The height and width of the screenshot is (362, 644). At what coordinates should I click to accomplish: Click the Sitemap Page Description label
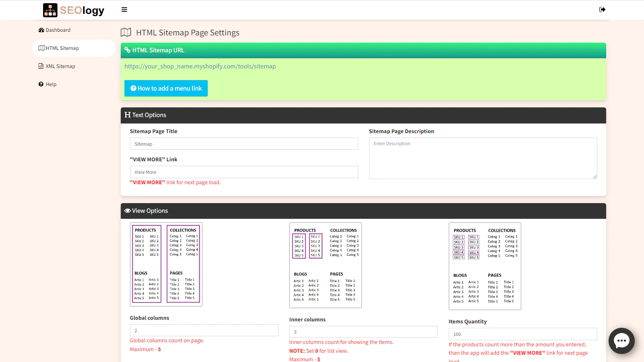tap(401, 131)
